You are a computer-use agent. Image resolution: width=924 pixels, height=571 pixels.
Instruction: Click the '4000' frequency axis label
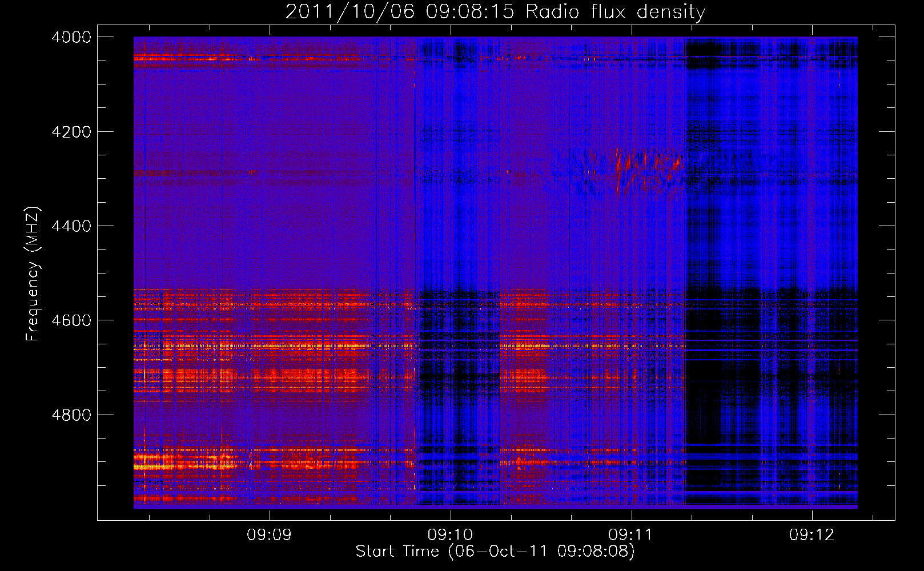pyautogui.click(x=71, y=37)
